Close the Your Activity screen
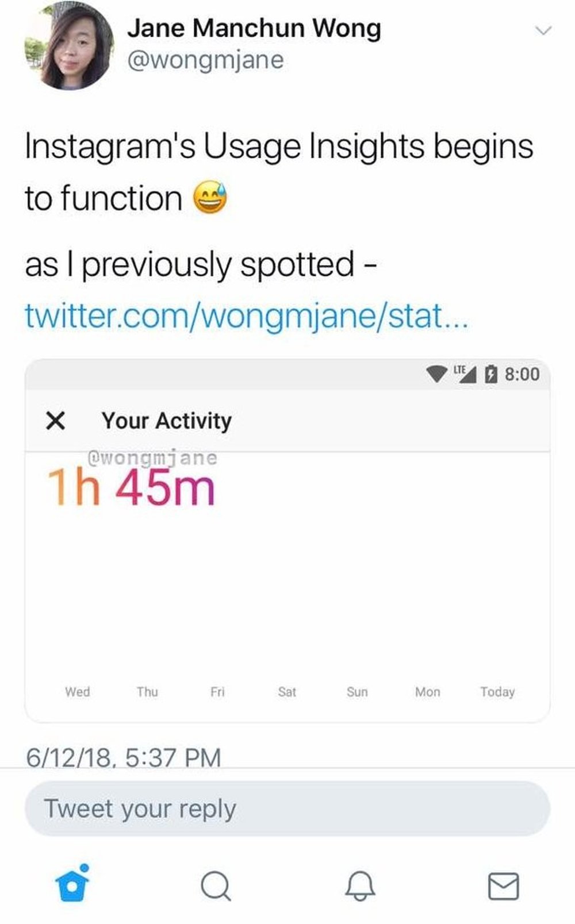This screenshot has height=924, width=575. [55, 421]
